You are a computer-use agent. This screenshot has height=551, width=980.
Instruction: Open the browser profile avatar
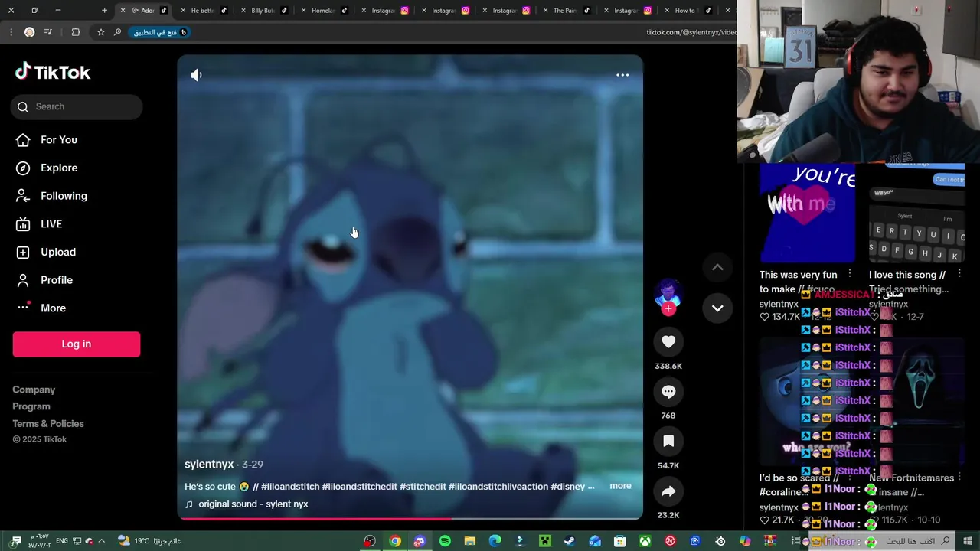(x=29, y=32)
